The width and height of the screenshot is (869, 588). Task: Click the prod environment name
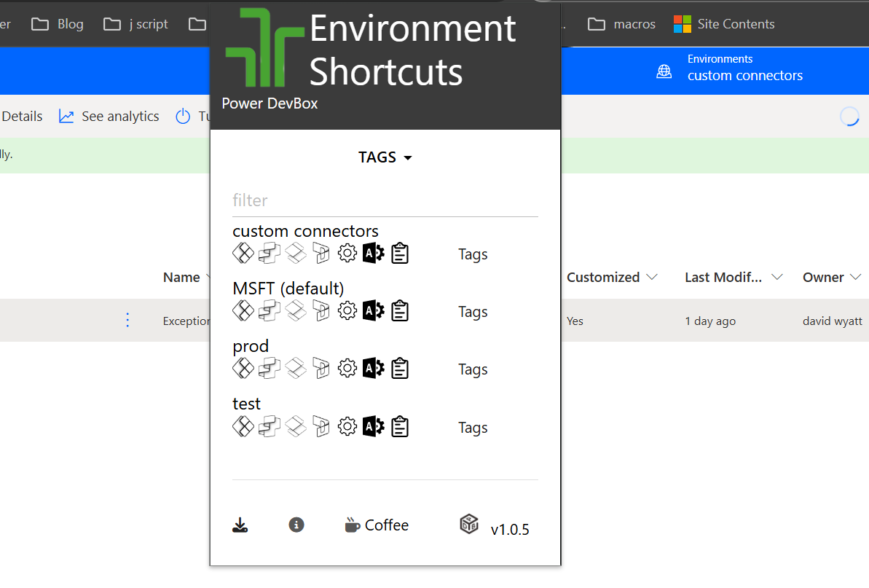pos(251,346)
